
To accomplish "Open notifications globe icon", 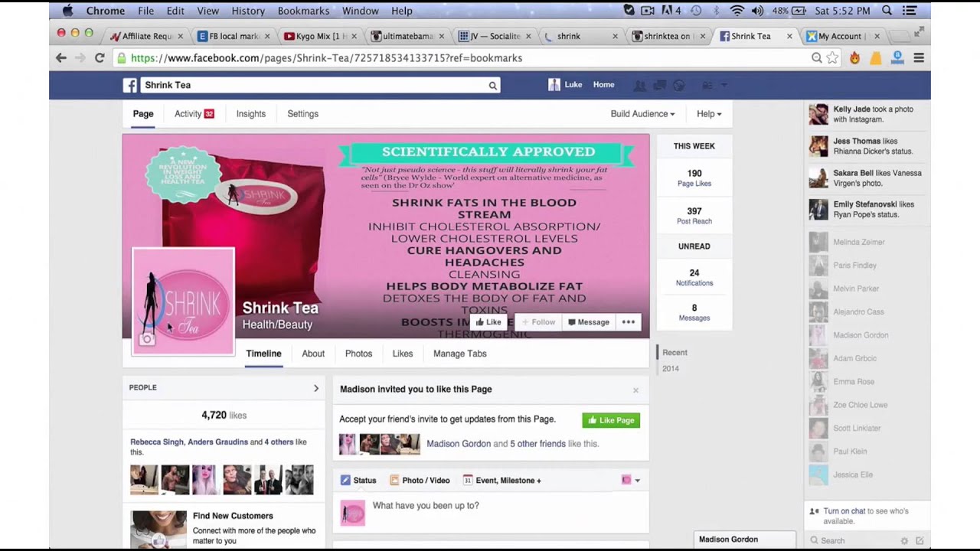I will pyautogui.click(x=678, y=85).
